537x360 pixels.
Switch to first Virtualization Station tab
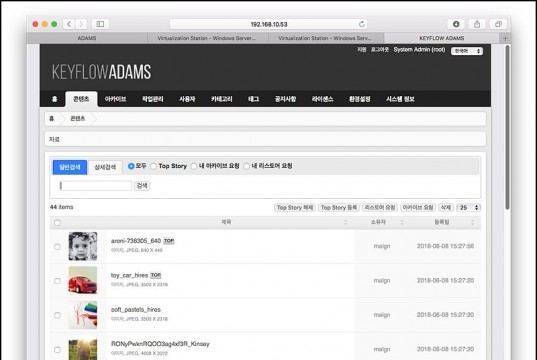(207, 38)
